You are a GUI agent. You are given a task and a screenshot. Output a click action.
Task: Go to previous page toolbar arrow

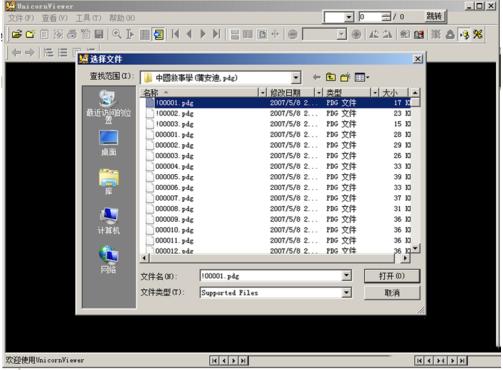[189, 34]
